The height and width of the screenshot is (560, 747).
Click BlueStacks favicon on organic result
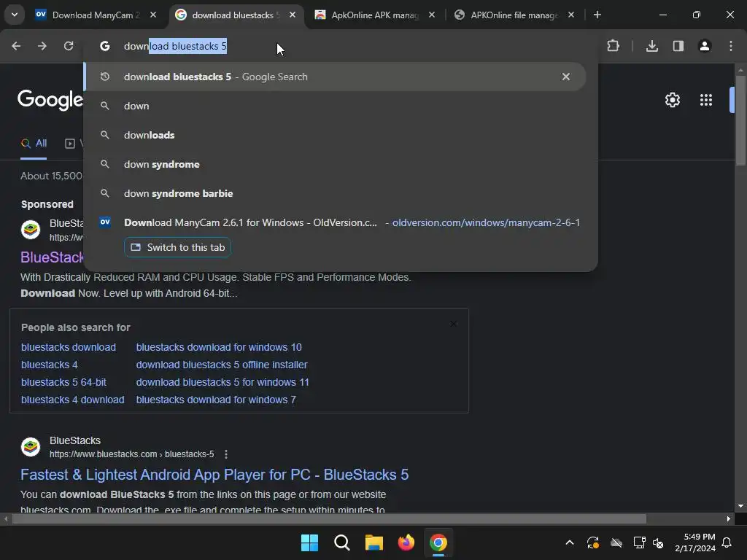[x=31, y=447]
